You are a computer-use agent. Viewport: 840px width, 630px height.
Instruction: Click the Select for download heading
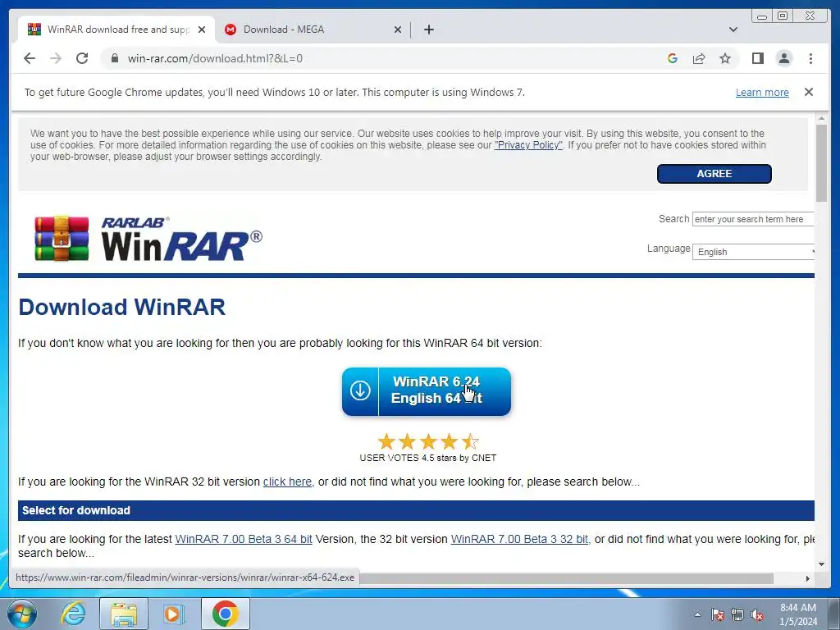coord(76,510)
